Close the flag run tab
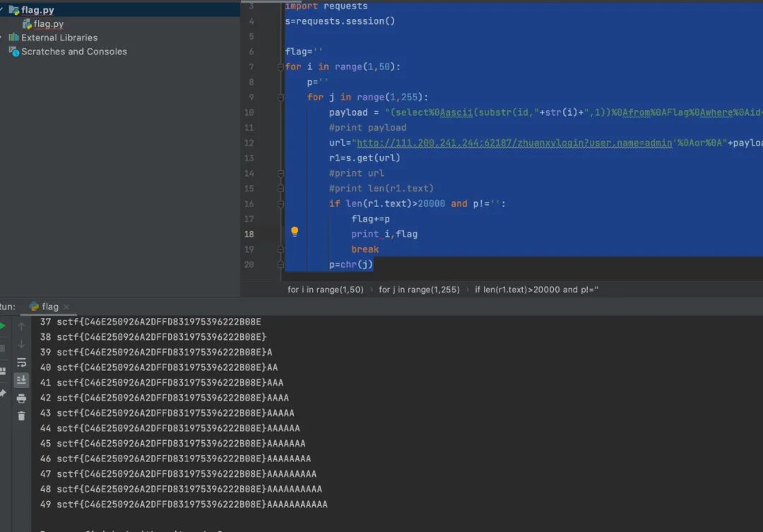 [x=66, y=307]
